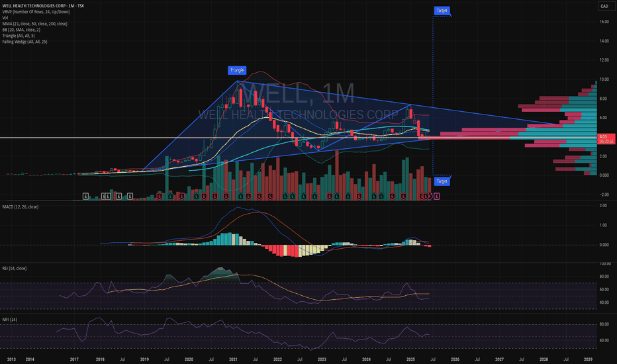Select the MFI (14) legend
Screen dimensions: 617x364
tap(10, 320)
